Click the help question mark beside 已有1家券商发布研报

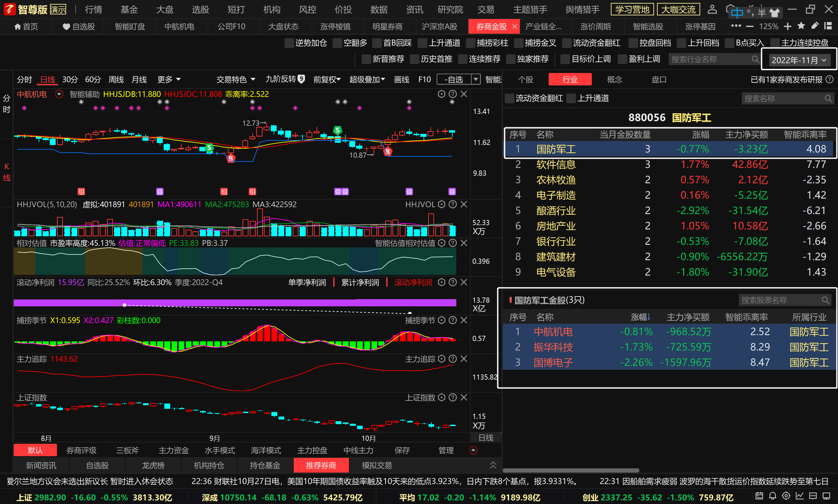coord(829,79)
